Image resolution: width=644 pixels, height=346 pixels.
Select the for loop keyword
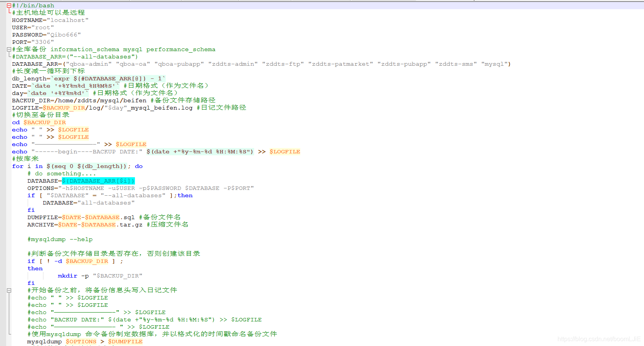point(18,166)
